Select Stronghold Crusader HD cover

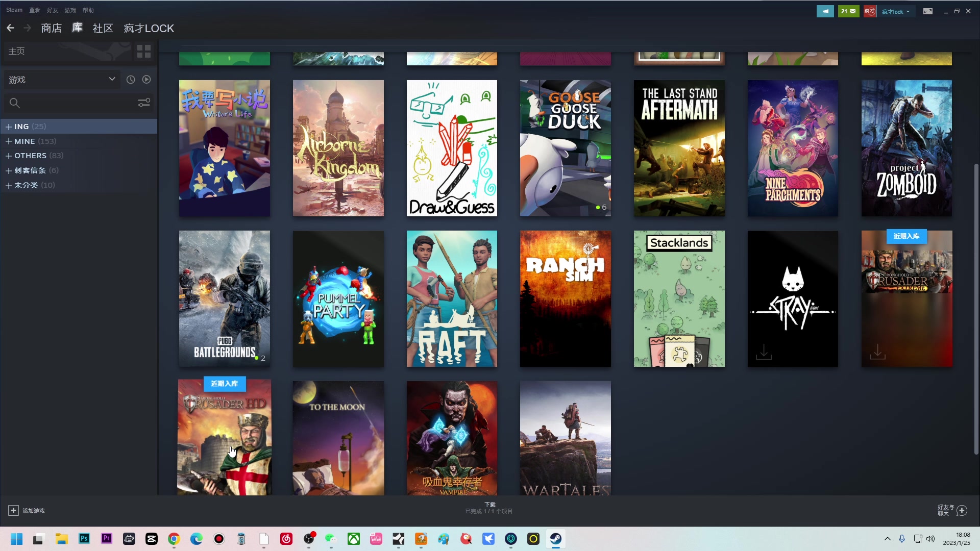point(225,437)
